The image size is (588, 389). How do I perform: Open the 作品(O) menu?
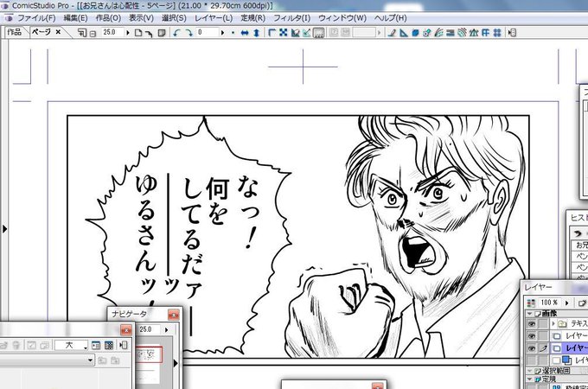click(108, 18)
